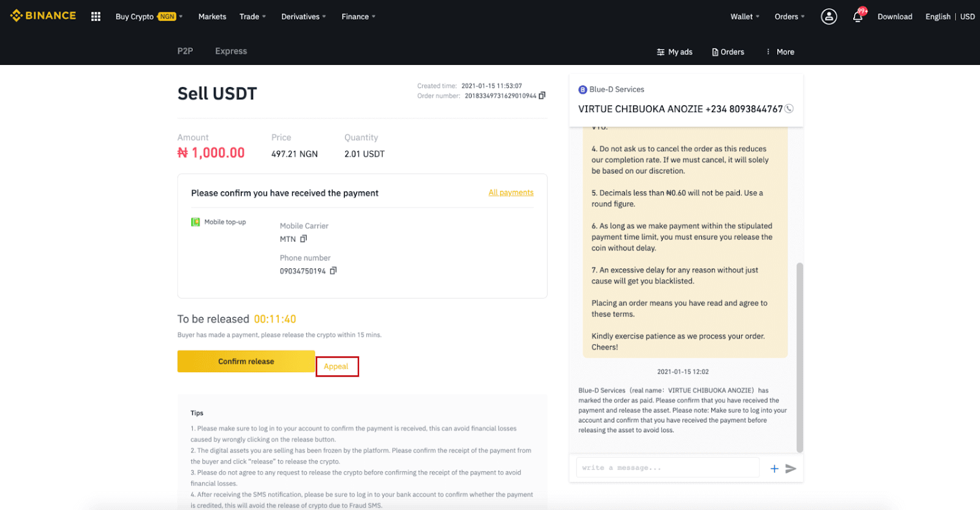This screenshot has height=510, width=980.
Task: Click the plus attachment icon in chat
Action: coord(774,468)
